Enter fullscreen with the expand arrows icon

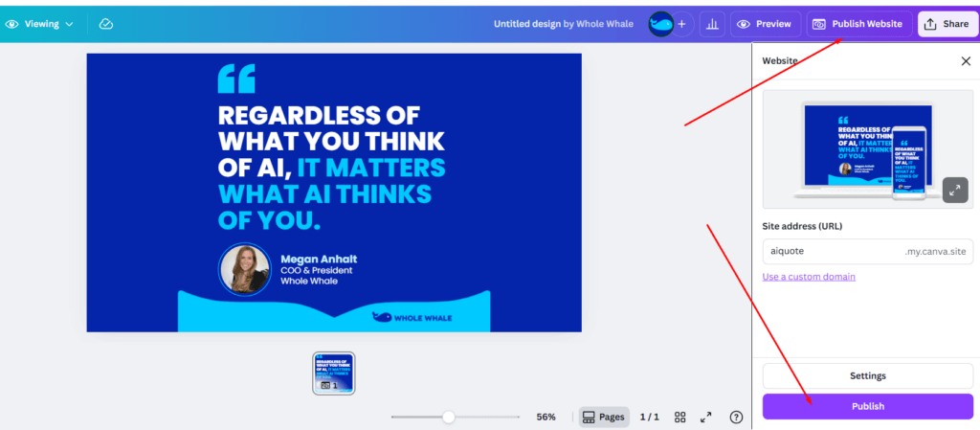point(706,417)
